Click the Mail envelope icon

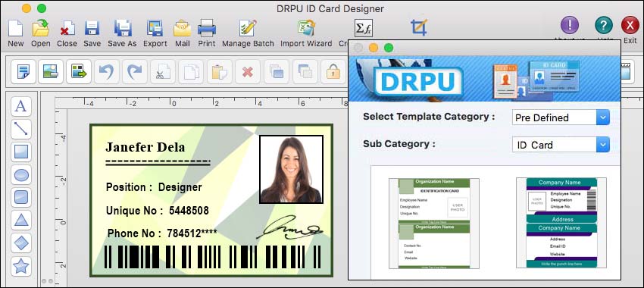click(x=182, y=28)
